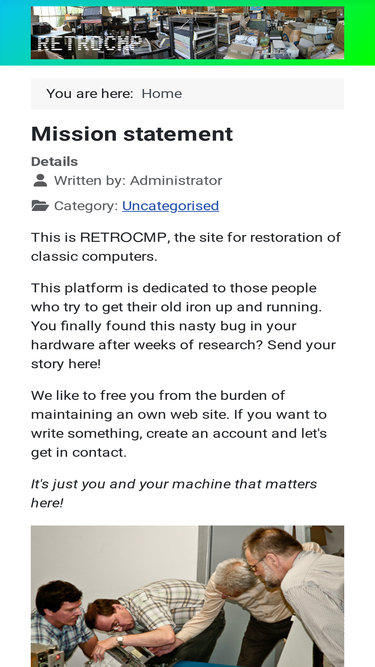
Task: Click the 'Category:' label text
Action: [x=86, y=206]
